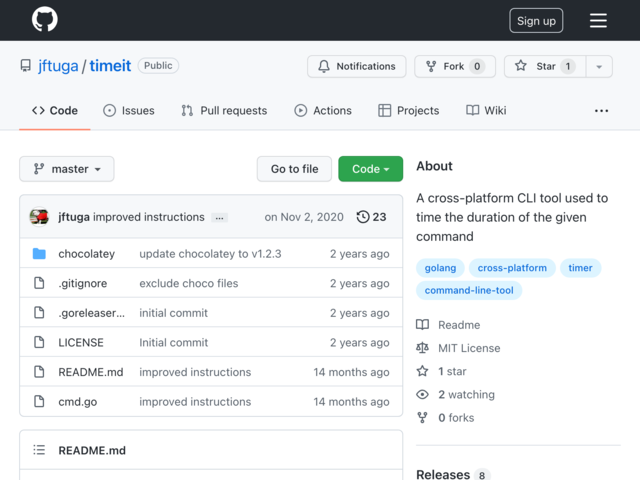Open the Actions tab
This screenshot has height=480, width=640.
point(323,111)
